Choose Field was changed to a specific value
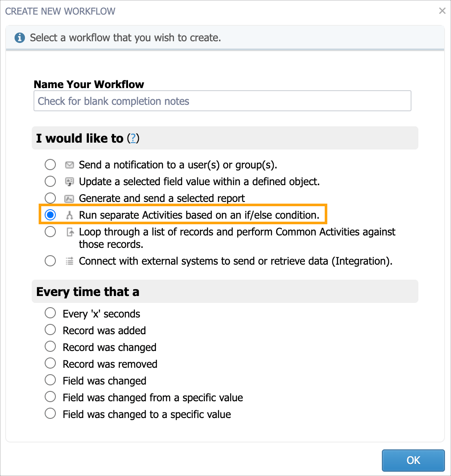The height and width of the screenshot is (476, 451). point(50,414)
